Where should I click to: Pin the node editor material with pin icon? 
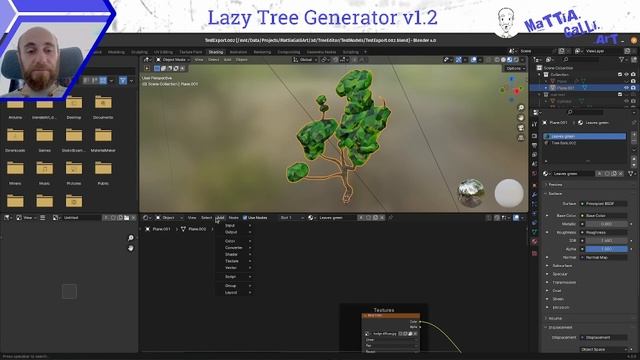coord(391,218)
